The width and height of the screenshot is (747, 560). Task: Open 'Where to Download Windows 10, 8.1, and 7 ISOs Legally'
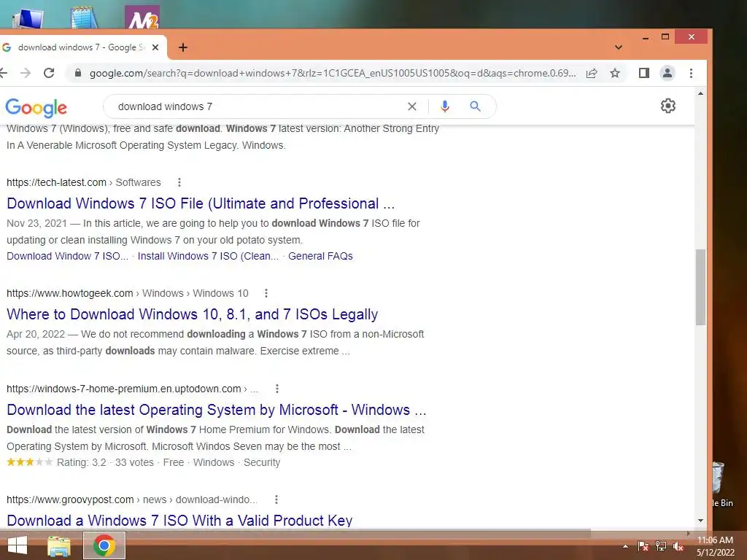click(x=192, y=314)
